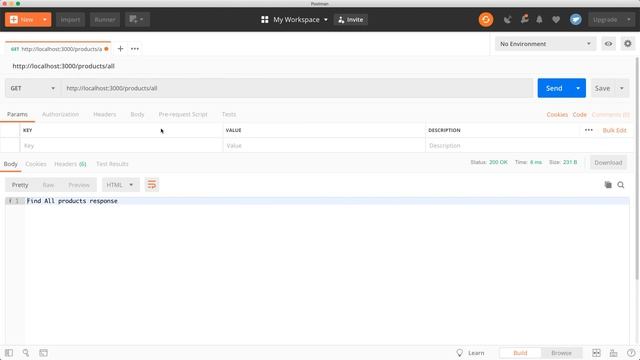Click the Description input cell

tap(529, 146)
